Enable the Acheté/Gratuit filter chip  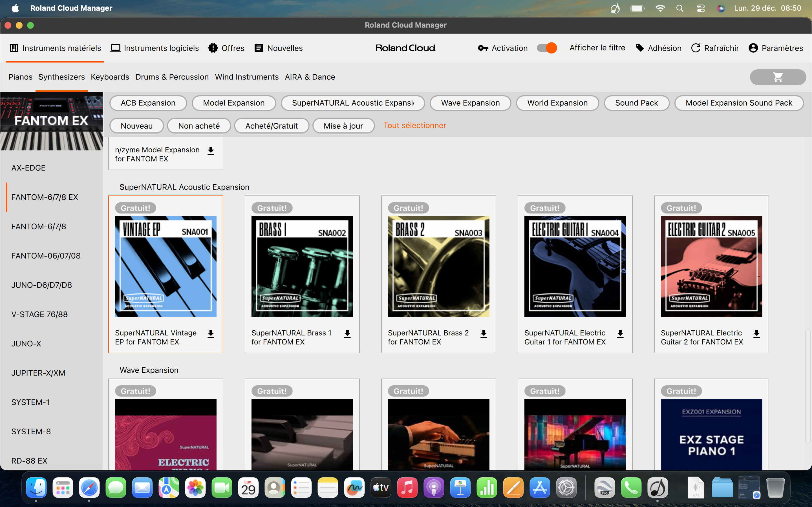click(271, 126)
